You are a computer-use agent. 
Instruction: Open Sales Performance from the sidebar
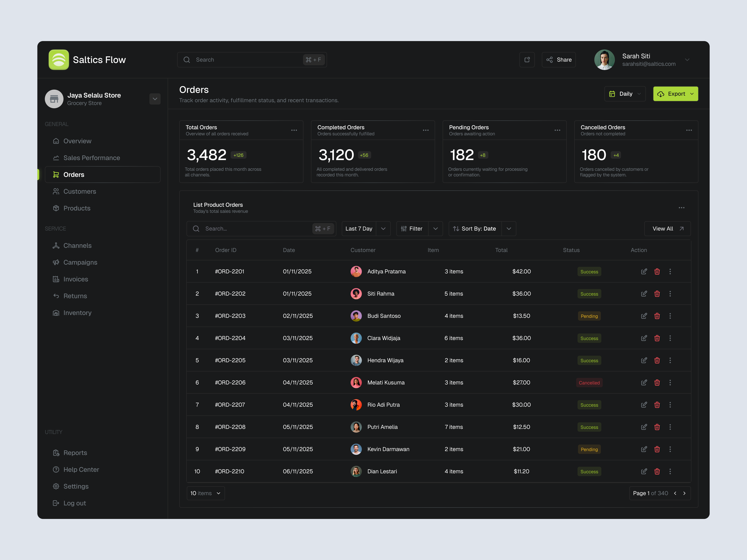click(x=92, y=158)
